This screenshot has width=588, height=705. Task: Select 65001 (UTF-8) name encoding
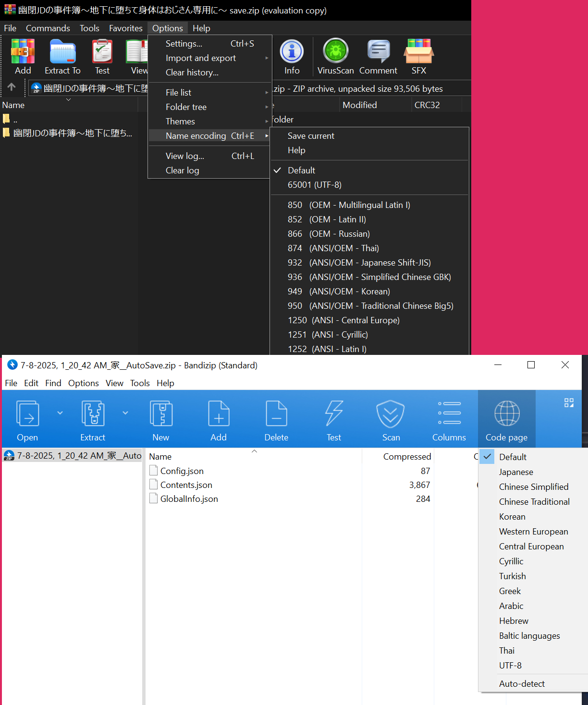pyautogui.click(x=369, y=185)
